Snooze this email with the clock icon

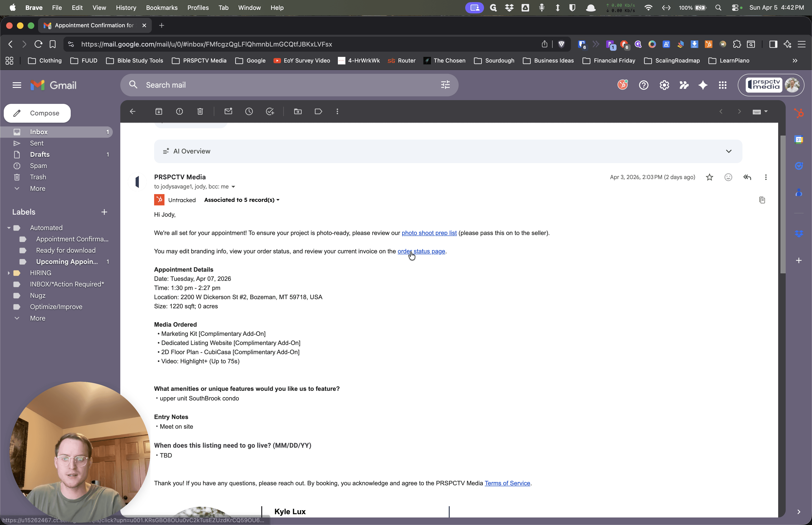[x=249, y=111]
